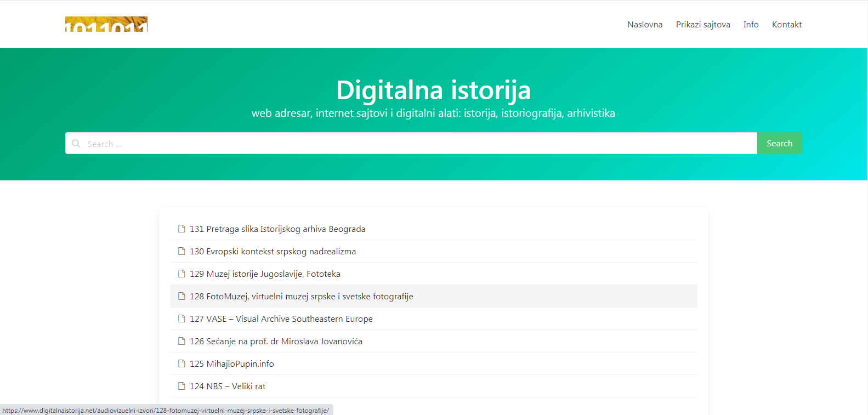This screenshot has width=868, height=415.
Task: Open 126 Sećanje na prof. Miroslava Jovanovića
Action: (276, 342)
